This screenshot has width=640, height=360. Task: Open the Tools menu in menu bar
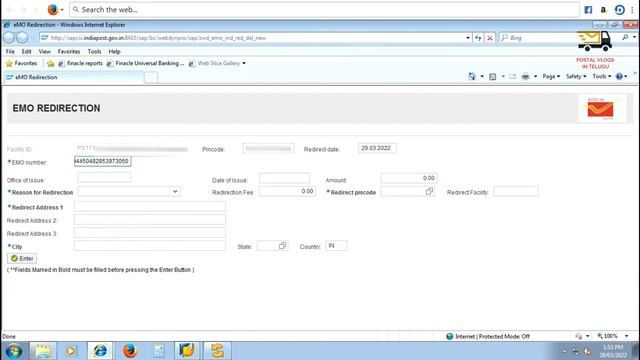pyautogui.click(x=94, y=51)
